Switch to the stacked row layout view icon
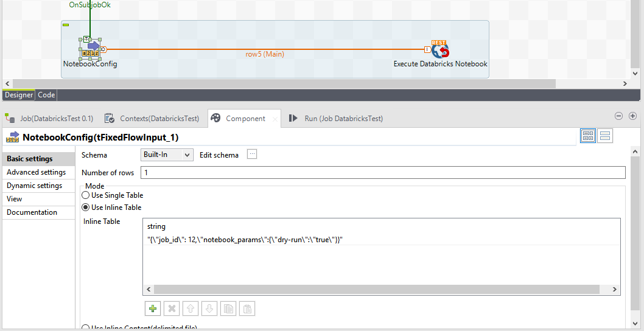 pyautogui.click(x=605, y=136)
